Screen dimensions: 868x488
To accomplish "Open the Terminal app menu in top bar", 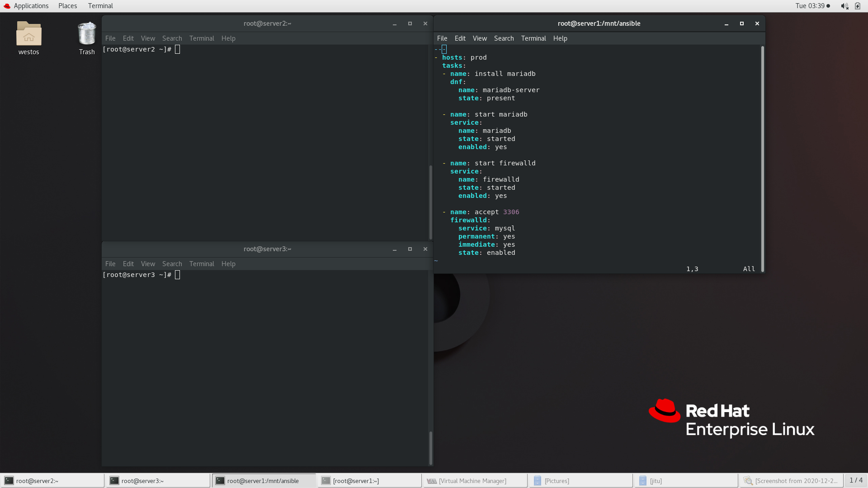I will [x=100, y=6].
